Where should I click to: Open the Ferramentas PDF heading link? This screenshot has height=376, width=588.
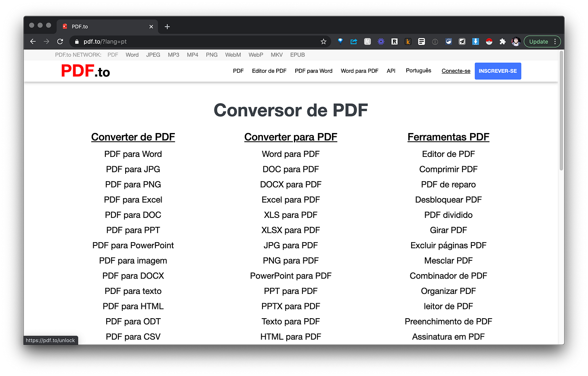(448, 137)
